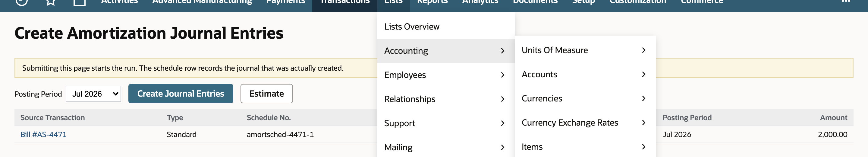Select the Standard type cell
This screenshot has height=157, width=868.
tap(182, 134)
